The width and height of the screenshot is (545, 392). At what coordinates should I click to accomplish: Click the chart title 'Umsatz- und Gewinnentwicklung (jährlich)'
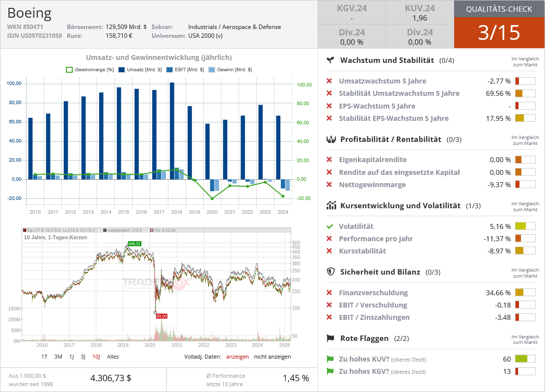(x=159, y=57)
